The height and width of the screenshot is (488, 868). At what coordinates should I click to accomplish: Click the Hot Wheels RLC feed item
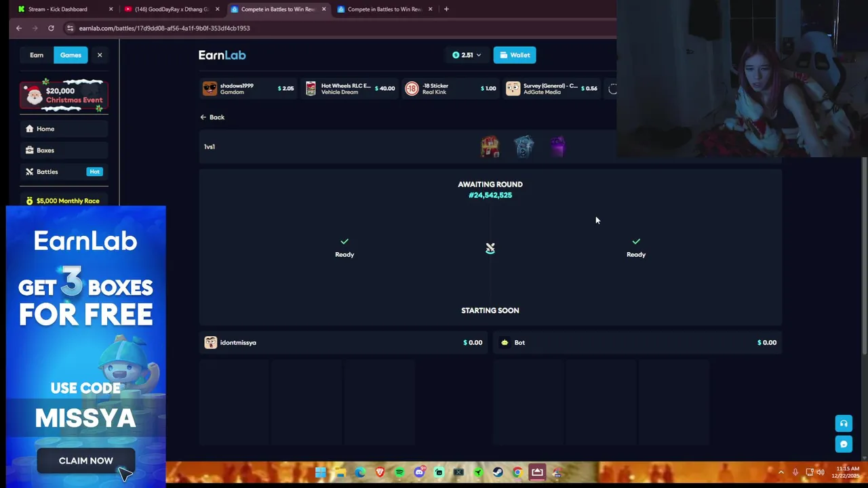pyautogui.click(x=350, y=89)
